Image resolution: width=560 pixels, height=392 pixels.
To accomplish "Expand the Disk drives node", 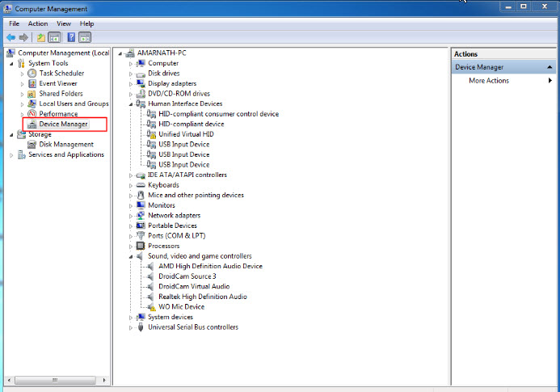I will tap(131, 74).
